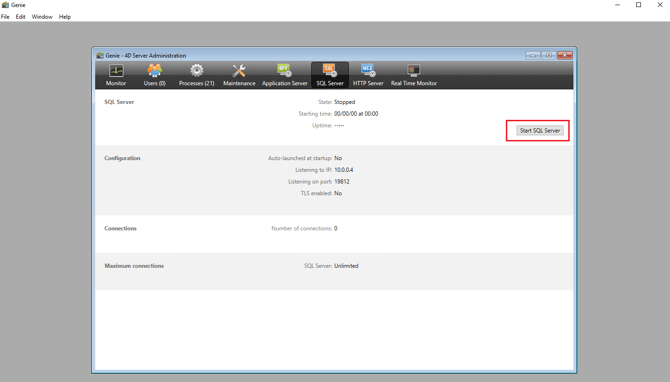This screenshot has height=382, width=670.
Task: Click the listening port value '19812'
Action: (x=342, y=182)
